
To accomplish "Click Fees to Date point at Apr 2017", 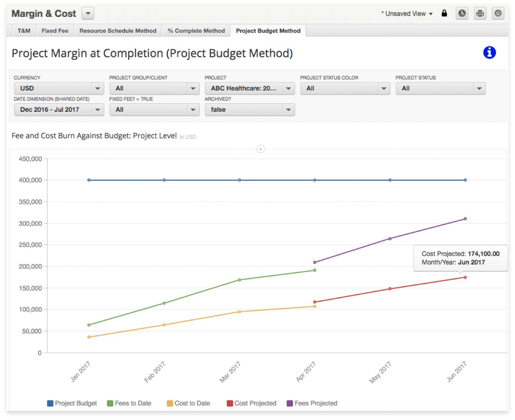I will point(315,270).
